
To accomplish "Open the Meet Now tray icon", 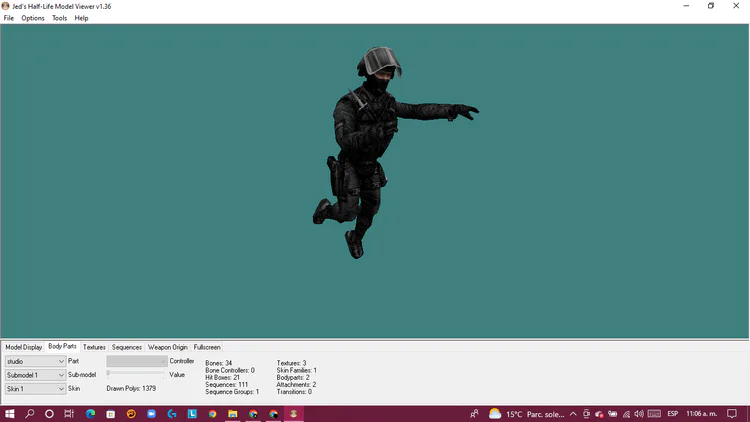I will 586,414.
